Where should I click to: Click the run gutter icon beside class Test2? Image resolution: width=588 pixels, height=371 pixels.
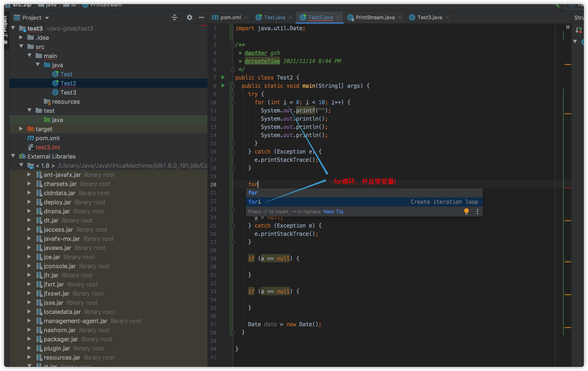[x=223, y=77]
